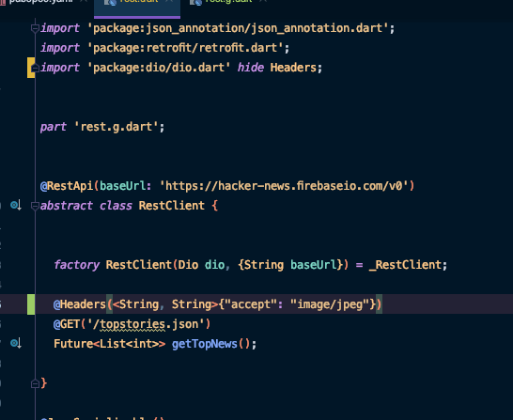This screenshot has width=513, height=420.
Task: Click yellow change marker beside dio import
Action: click(31, 68)
